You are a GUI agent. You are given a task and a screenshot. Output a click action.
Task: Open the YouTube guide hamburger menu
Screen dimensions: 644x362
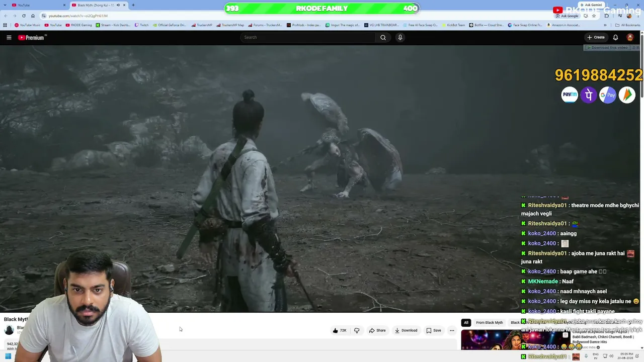click(9, 37)
